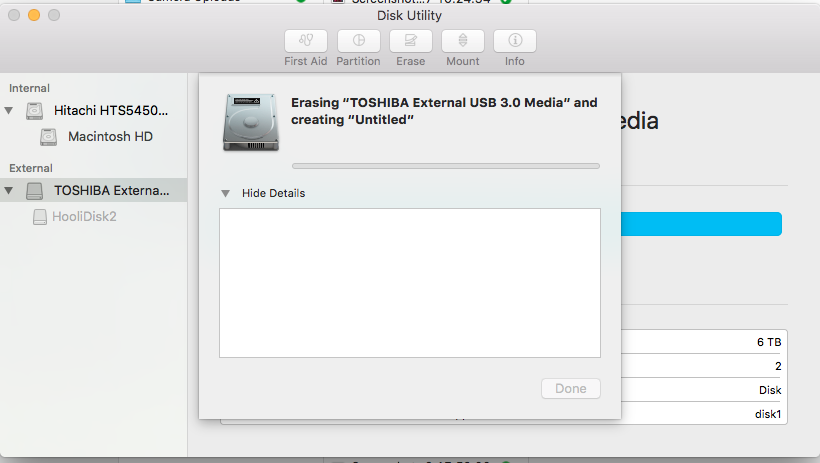
Task: Click the TOSHIBA external drive icon
Action: pyautogui.click(x=35, y=191)
